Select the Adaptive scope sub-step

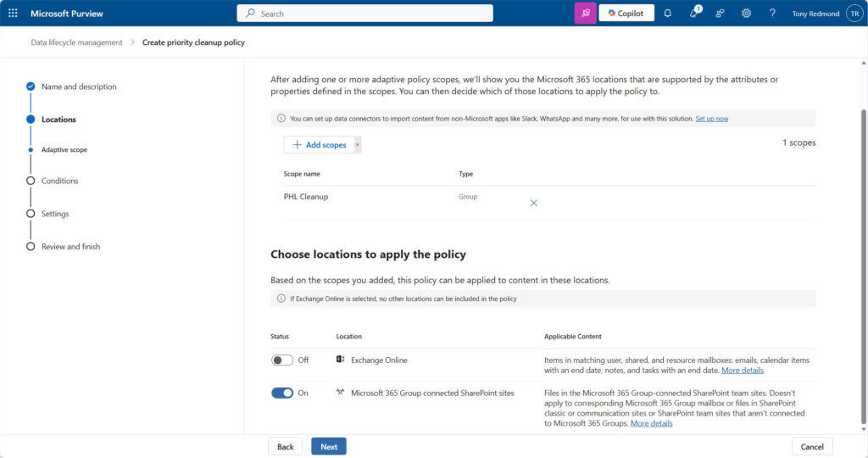[64, 149]
